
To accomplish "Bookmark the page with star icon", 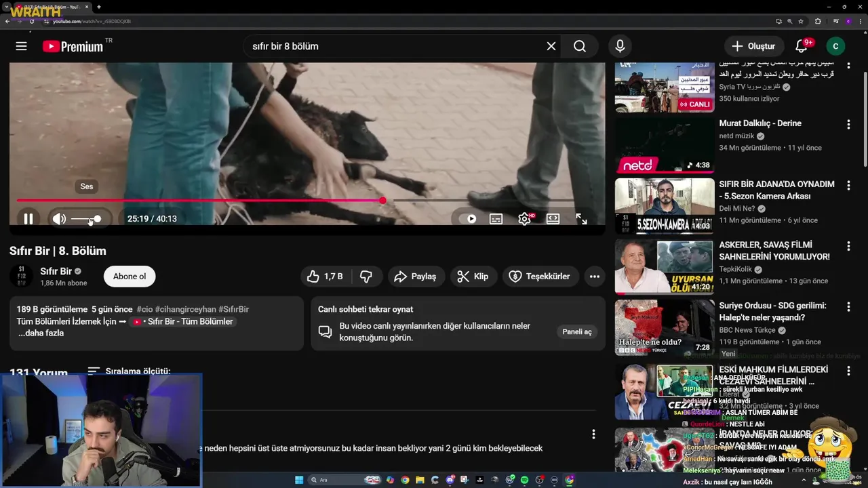I will pos(801,21).
